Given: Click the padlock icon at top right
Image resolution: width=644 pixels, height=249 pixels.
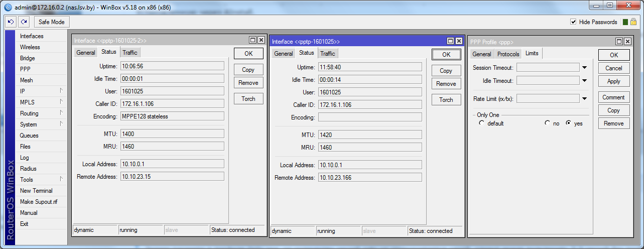Looking at the screenshot, I should [x=633, y=22].
